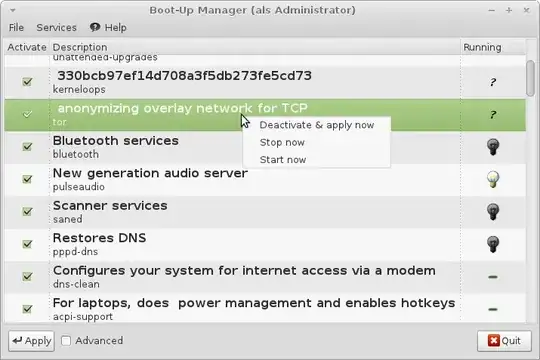The height and width of the screenshot is (360, 540).
Task: Click the saned running status bulb icon
Action: (493, 212)
